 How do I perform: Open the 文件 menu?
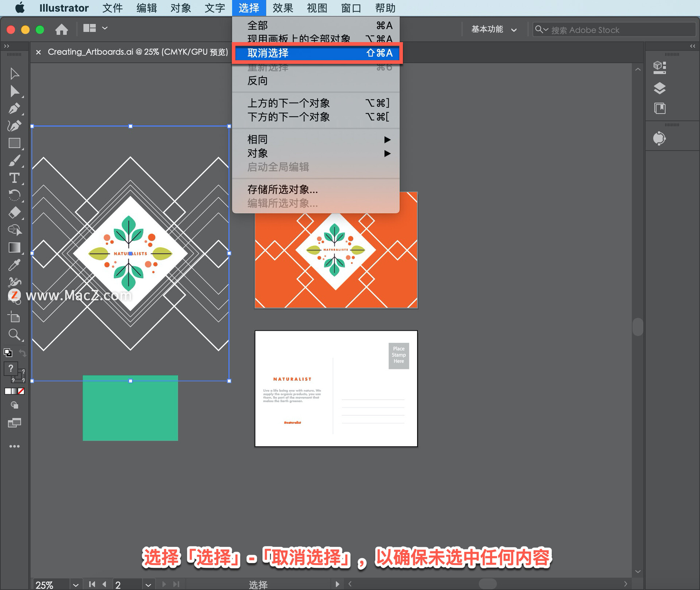pyautogui.click(x=112, y=8)
